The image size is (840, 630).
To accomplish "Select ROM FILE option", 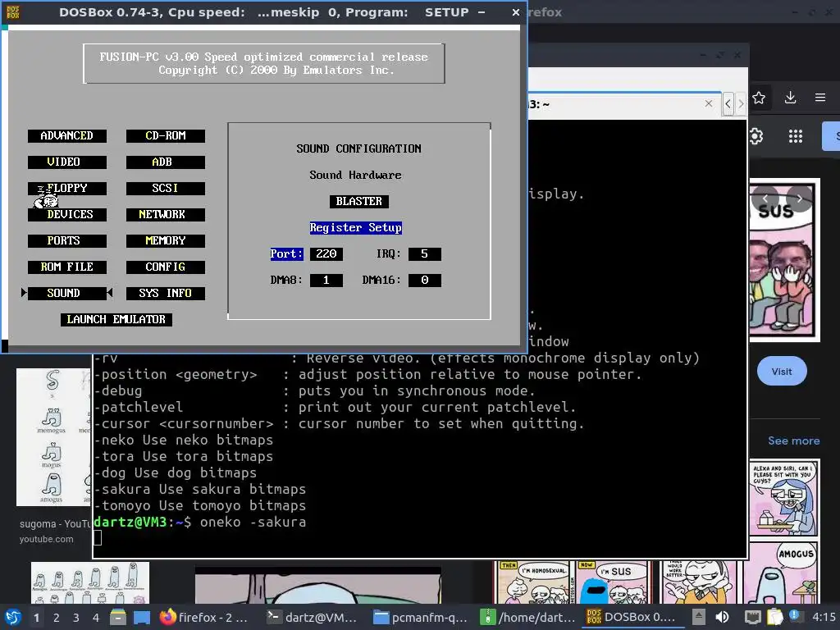I will pos(67,267).
